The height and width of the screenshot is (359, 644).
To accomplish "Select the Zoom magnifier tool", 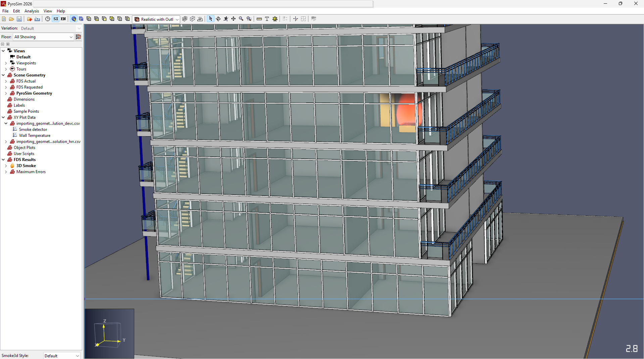I will coord(241,19).
